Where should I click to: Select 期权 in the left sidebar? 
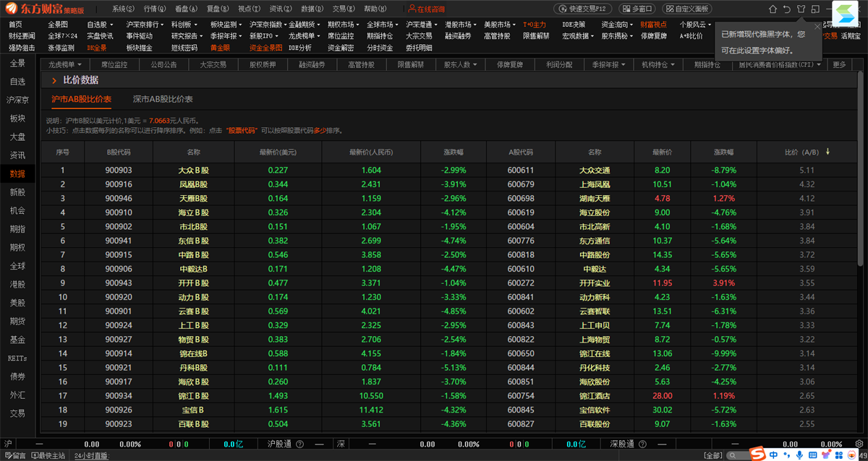click(x=17, y=248)
